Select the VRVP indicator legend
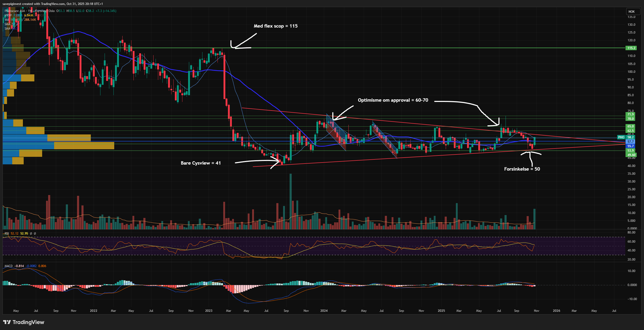The height and width of the screenshot is (330, 644). coord(8,15)
